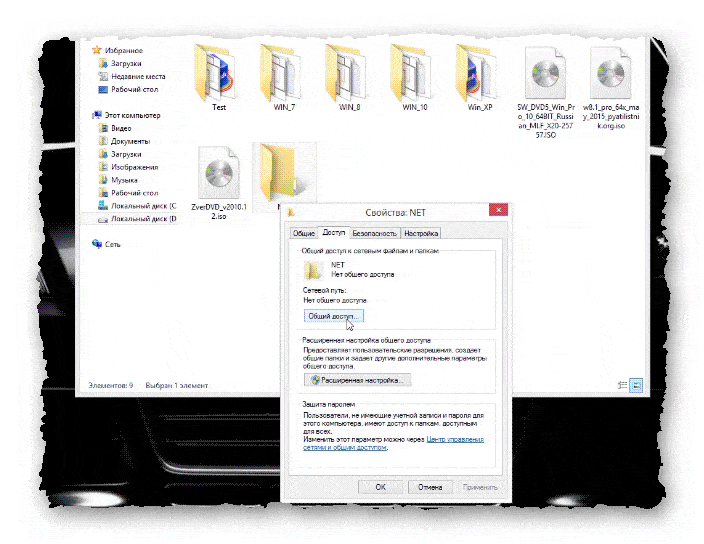Select the SW_DVD5_Win_Pro_10 ISO file
Viewport: 704px width, 544px height.
point(546,92)
